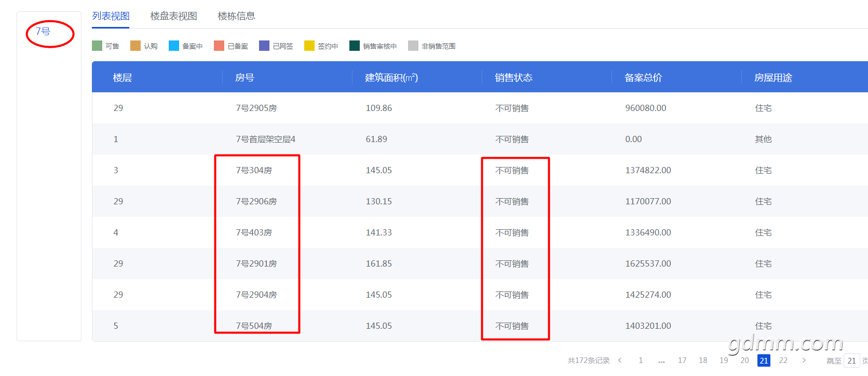868x376 pixels.
Task: Select room 7号首层架空层4
Action: 266,139
